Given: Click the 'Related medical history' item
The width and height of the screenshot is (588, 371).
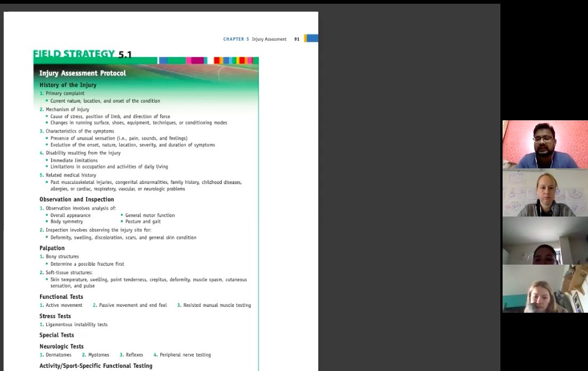Looking at the screenshot, I should click(71, 175).
